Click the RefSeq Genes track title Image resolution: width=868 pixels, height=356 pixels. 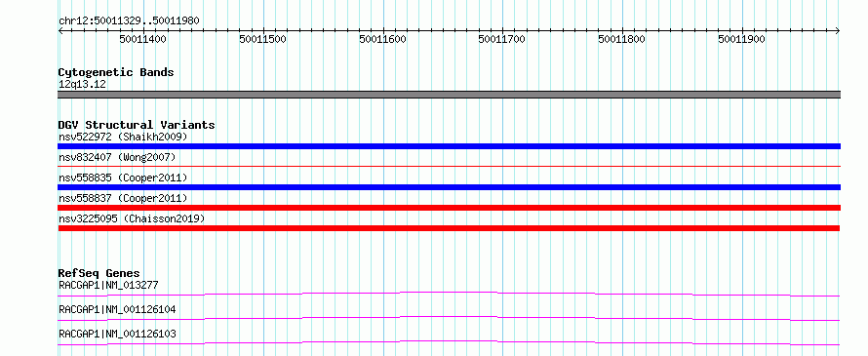[99, 273]
